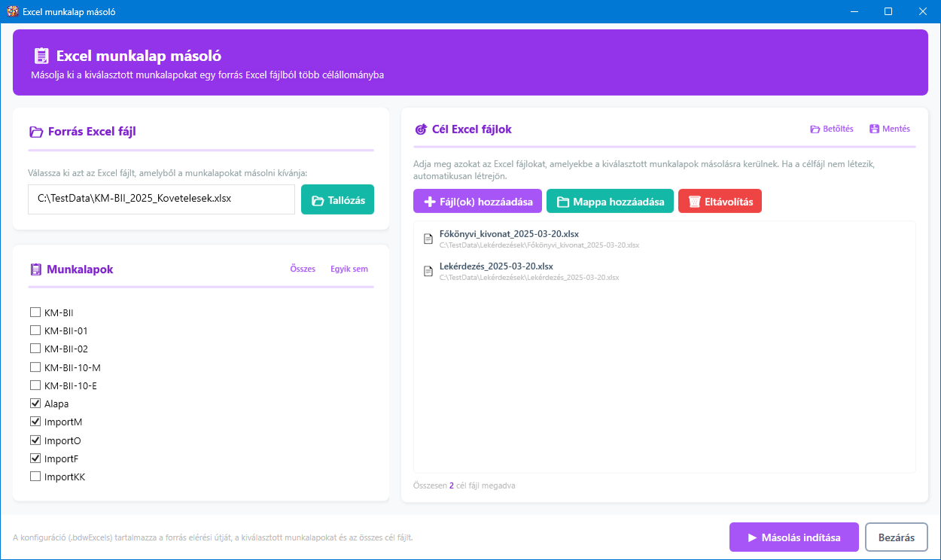Add a folder with Mappa hozzáadása

[609, 202]
